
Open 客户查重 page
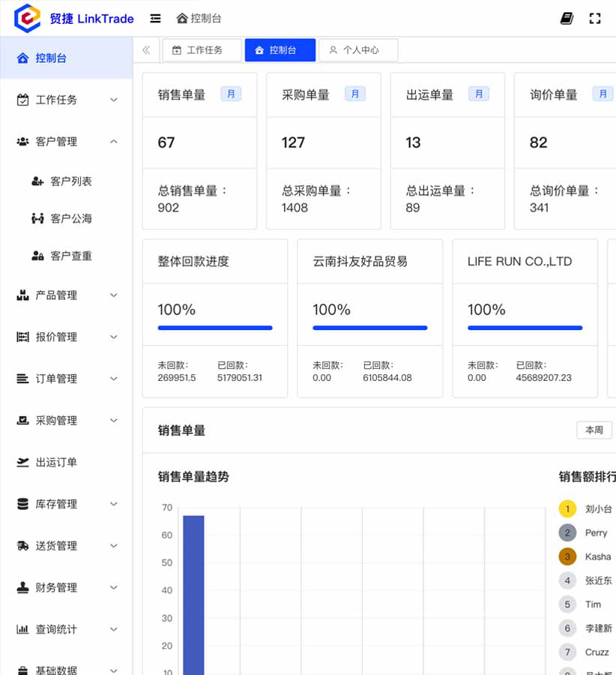click(71, 256)
